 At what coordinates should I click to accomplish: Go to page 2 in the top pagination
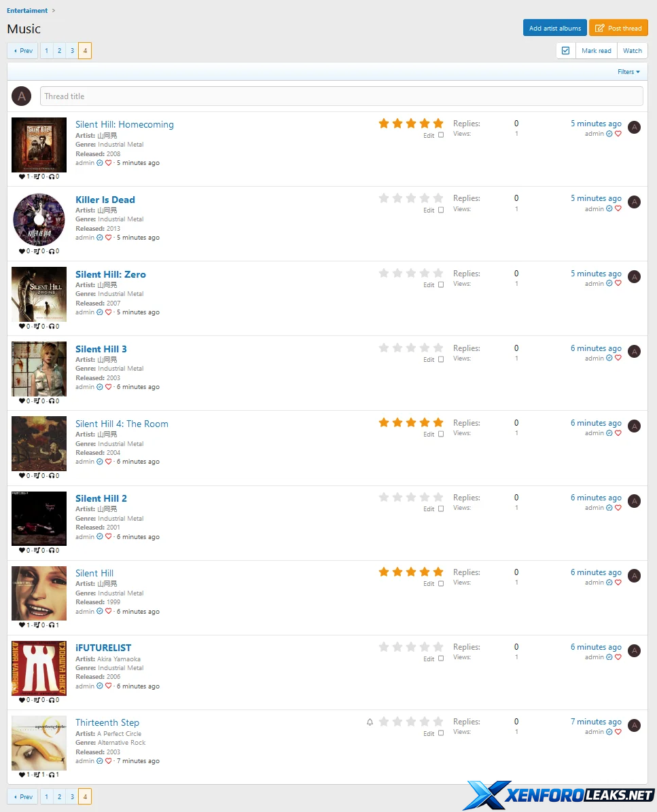60,51
